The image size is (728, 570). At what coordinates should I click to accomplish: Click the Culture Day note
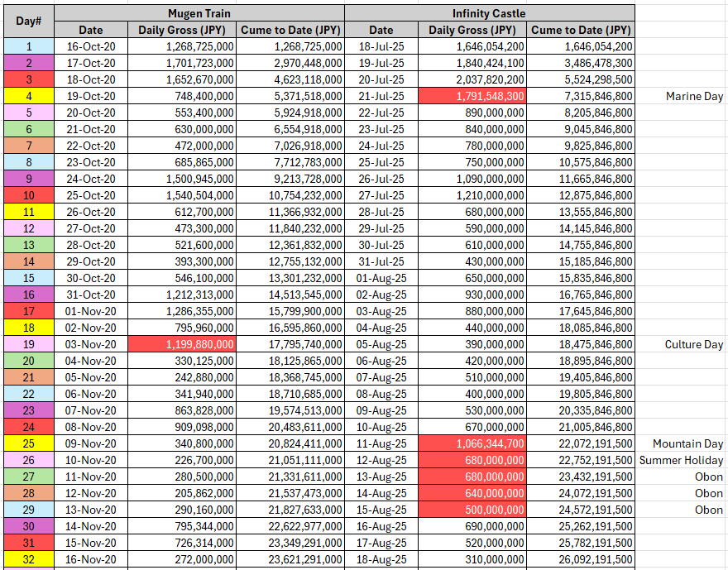coord(693,344)
